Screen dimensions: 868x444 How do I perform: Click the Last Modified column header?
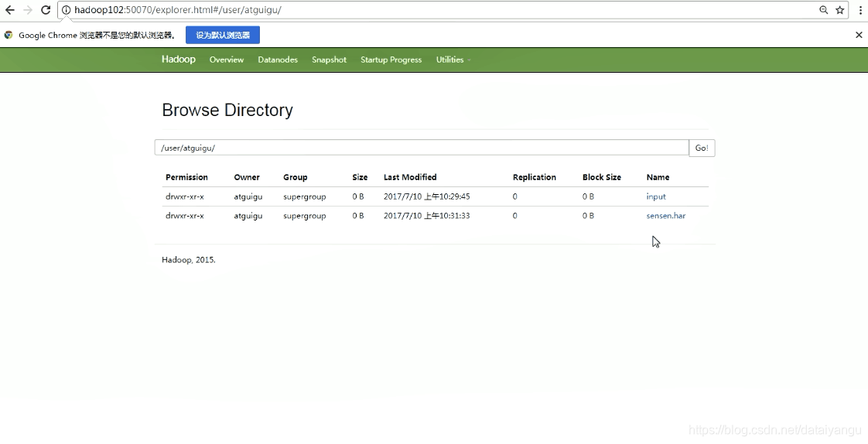(x=410, y=177)
